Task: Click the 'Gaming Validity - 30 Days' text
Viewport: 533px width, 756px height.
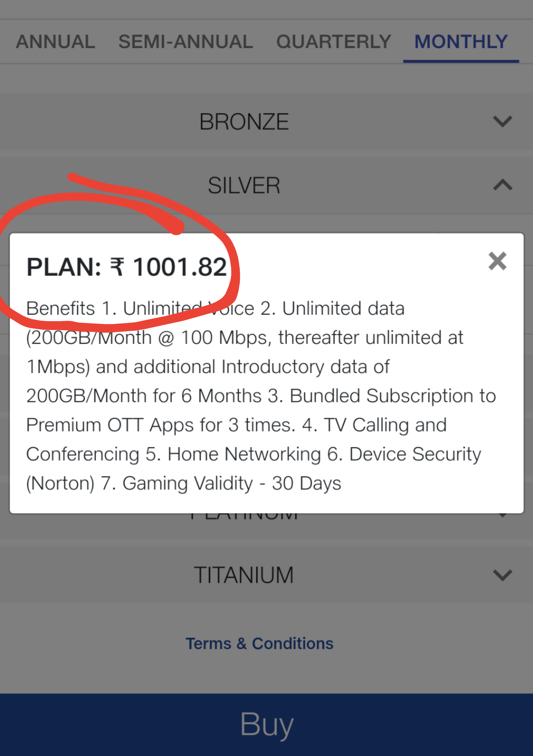Action: [x=232, y=483]
